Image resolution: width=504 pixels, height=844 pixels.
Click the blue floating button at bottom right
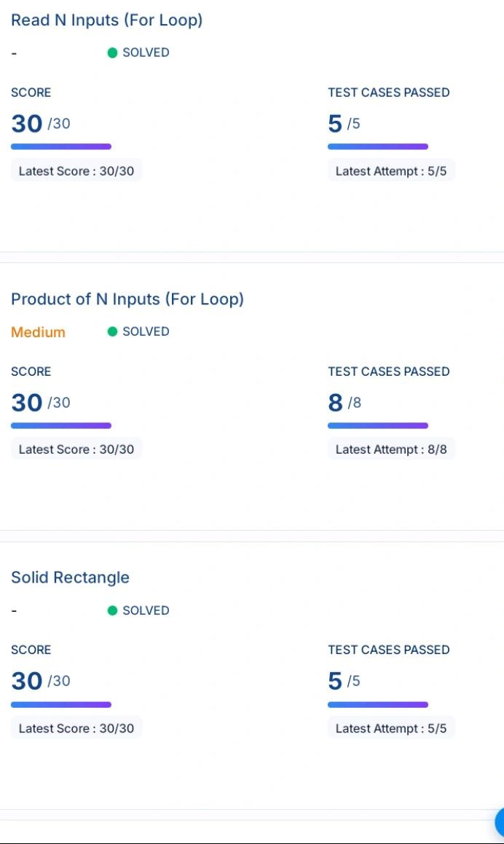click(500, 821)
